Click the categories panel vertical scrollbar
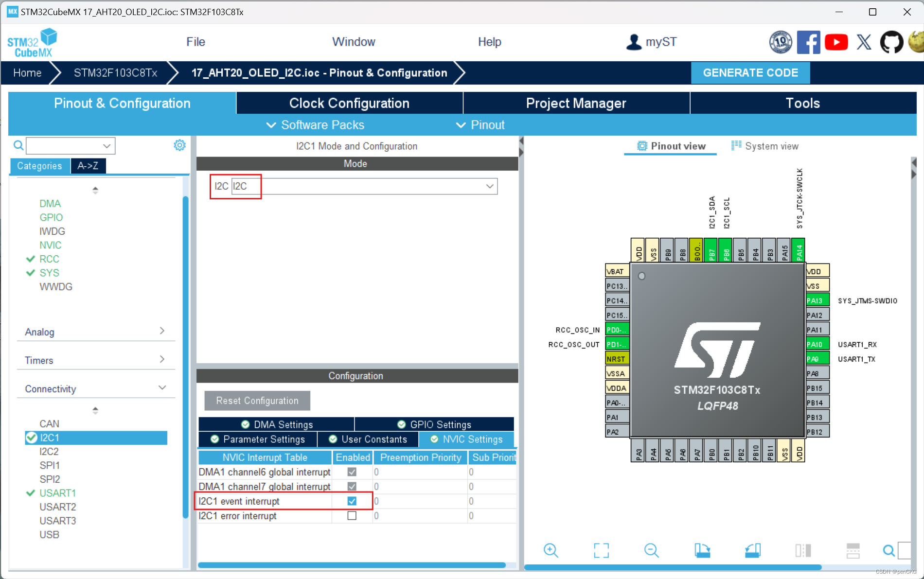 pyautogui.click(x=185, y=357)
